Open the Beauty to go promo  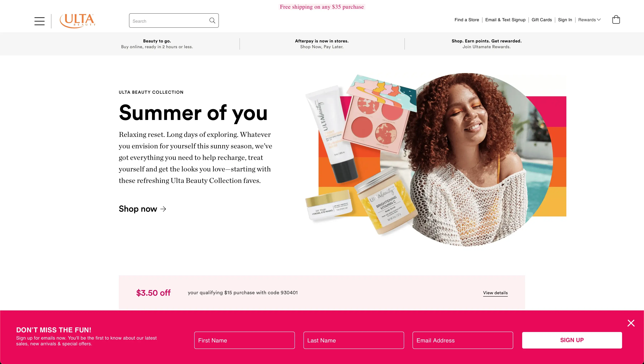click(157, 44)
